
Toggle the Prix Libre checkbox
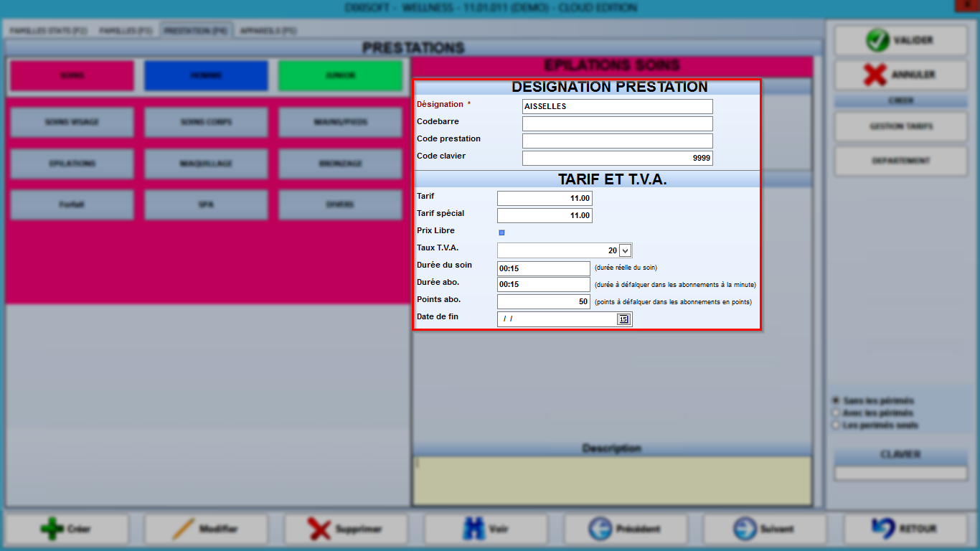tap(501, 232)
